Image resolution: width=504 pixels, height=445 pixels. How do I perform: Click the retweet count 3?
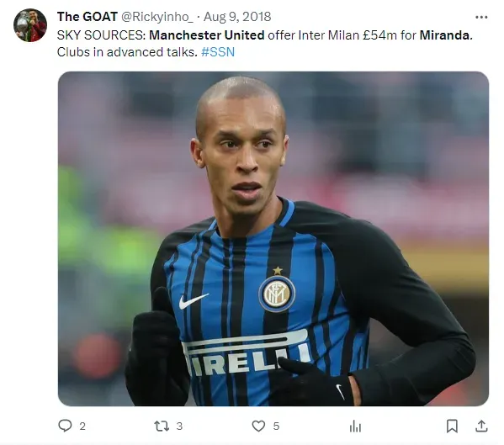179,426
